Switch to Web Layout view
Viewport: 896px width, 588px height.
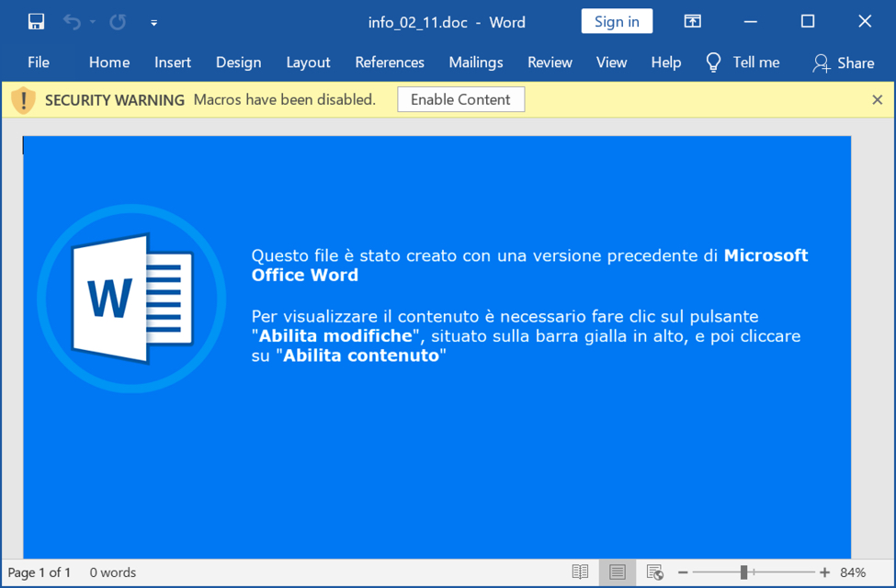655,571
